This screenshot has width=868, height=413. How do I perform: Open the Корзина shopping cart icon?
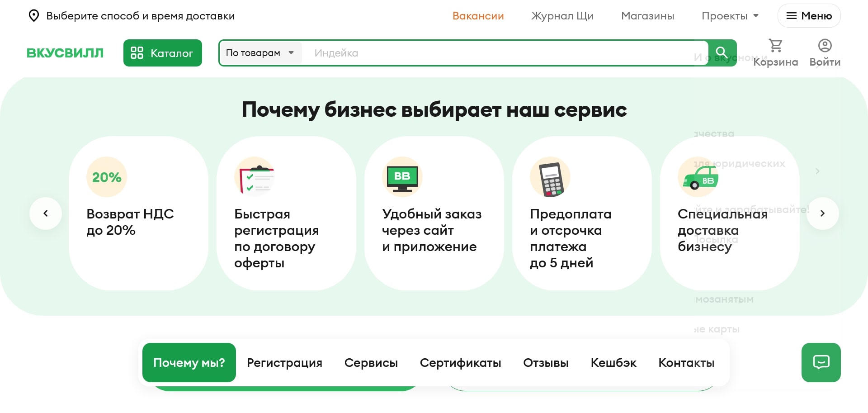click(x=776, y=45)
